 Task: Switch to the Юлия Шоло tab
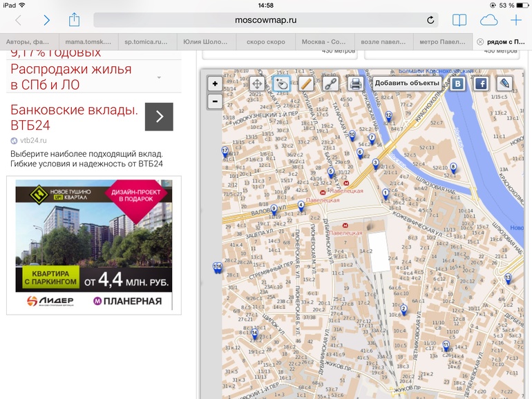pyautogui.click(x=206, y=41)
